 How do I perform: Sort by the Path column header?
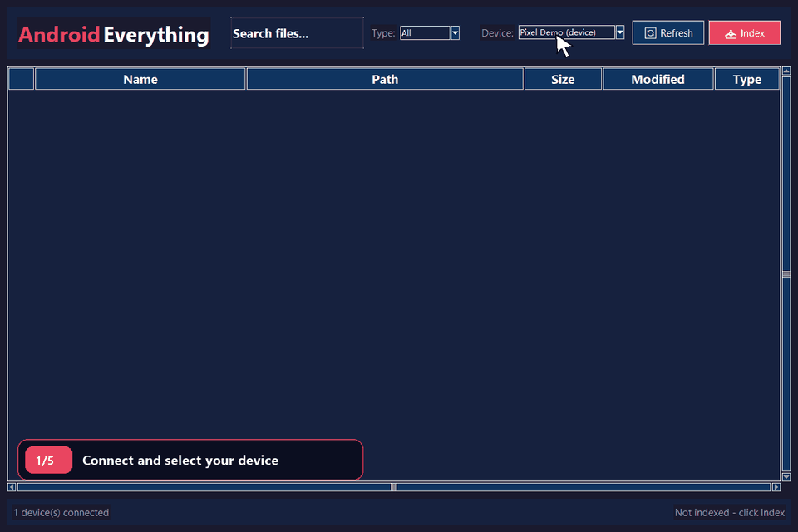[x=385, y=80]
